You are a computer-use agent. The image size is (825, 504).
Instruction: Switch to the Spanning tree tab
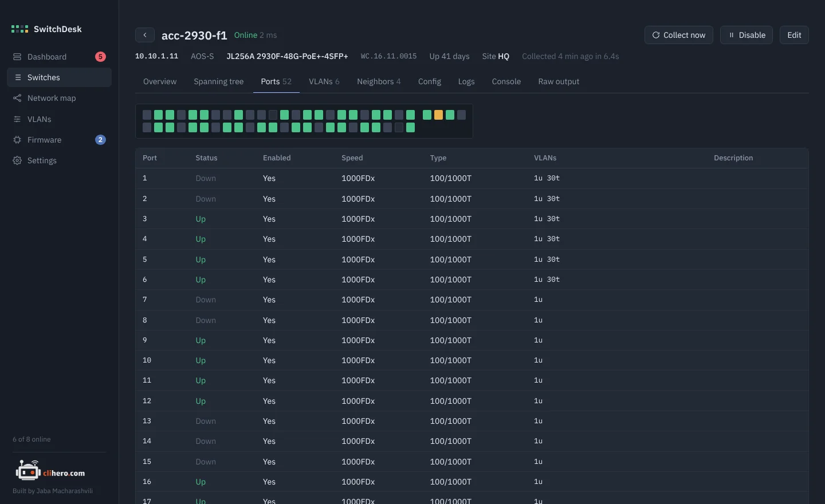coord(219,81)
